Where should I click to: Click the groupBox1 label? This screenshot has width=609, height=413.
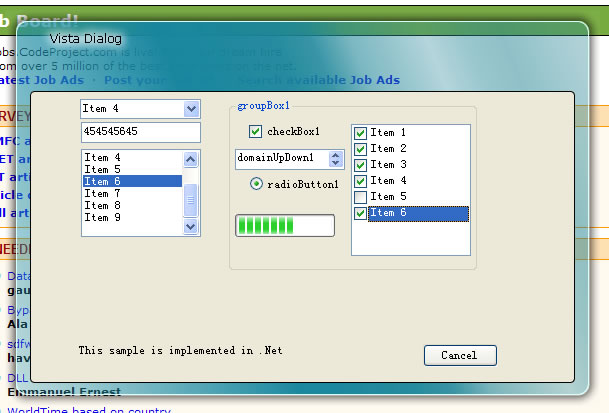pyautogui.click(x=263, y=106)
